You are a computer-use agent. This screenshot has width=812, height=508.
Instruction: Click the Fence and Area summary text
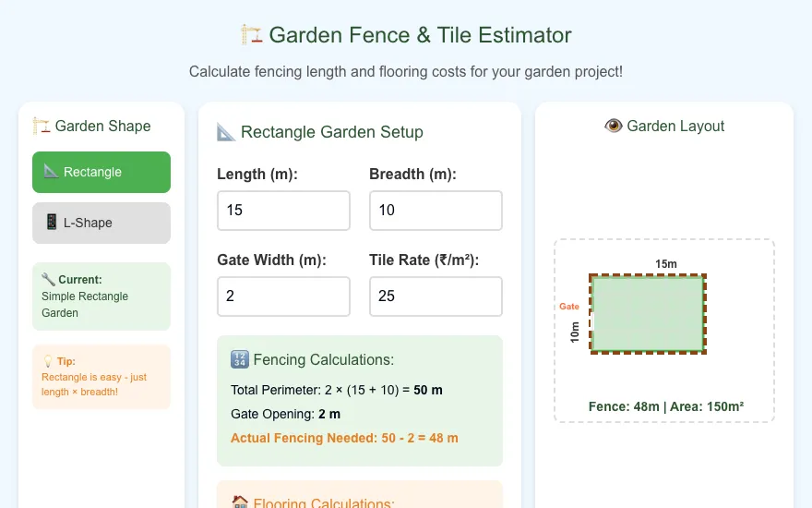point(666,406)
